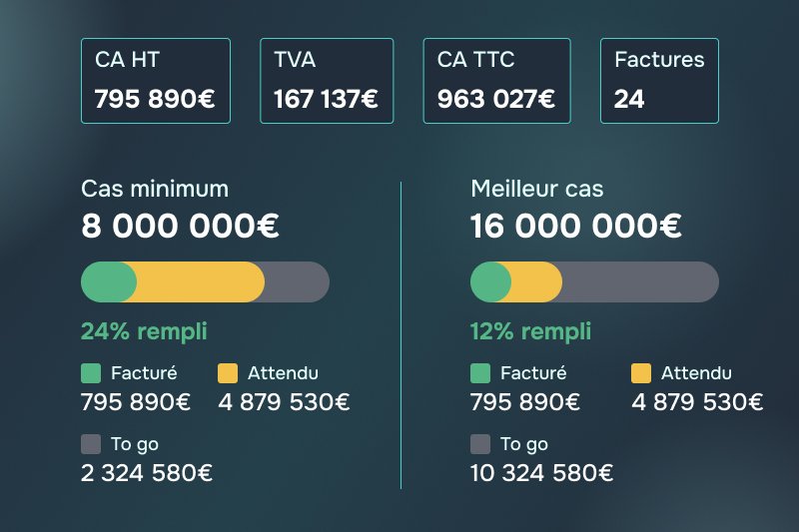
Task: Click yellow segment of Cas minimum progress bar
Action: click(201, 282)
